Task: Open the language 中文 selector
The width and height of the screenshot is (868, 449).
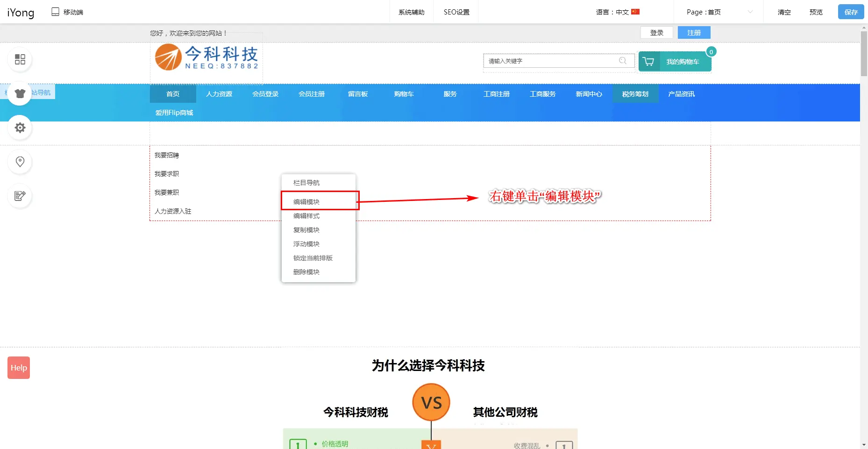Action: pos(618,12)
